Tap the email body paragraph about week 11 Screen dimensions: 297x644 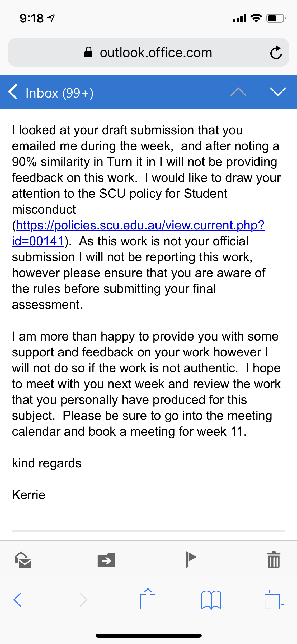tap(147, 384)
